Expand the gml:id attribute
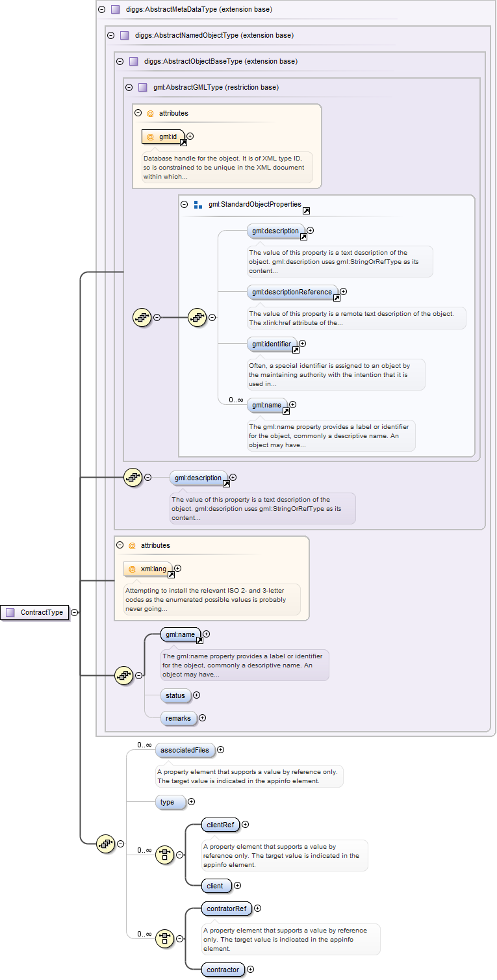The width and height of the screenshot is (497, 980). 190,136
